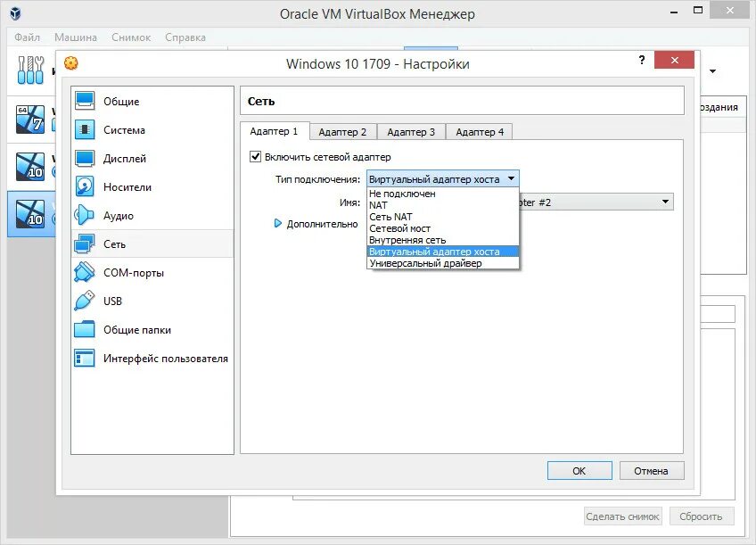Open the Дисплей monitor icon
The image size is (756, 545).
pos(85,158)
